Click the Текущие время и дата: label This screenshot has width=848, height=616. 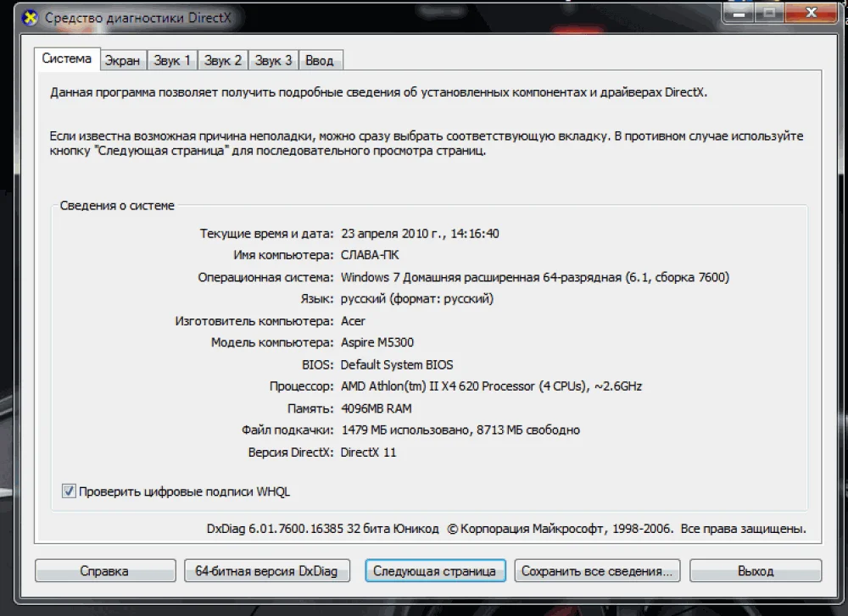pyautogui.click(x=266, y=233)
